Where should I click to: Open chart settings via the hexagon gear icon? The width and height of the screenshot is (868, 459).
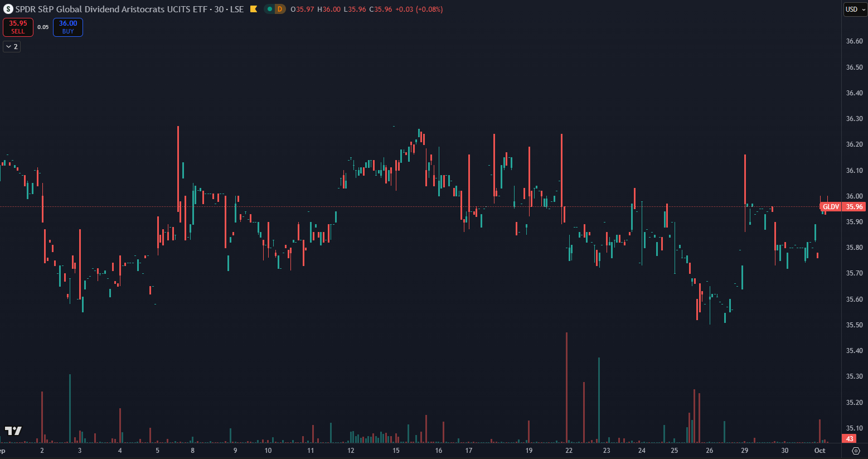(x=856, y=451)
